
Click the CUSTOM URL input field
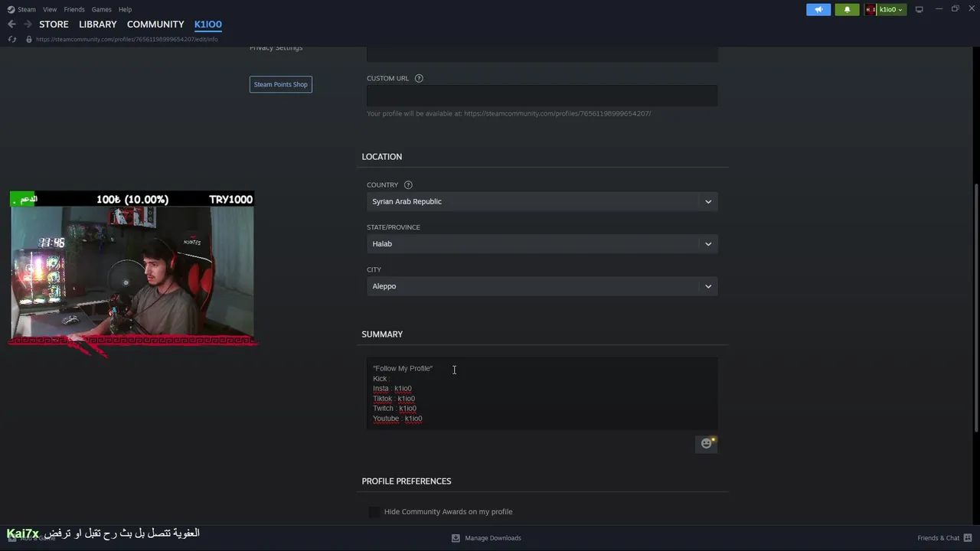[542, 96]
